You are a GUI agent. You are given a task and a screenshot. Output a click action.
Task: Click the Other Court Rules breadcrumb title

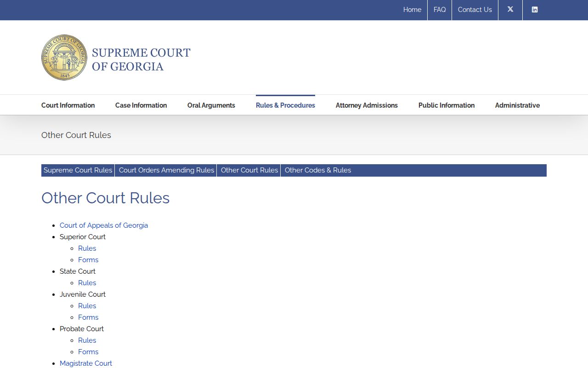(x=76, y=135)
